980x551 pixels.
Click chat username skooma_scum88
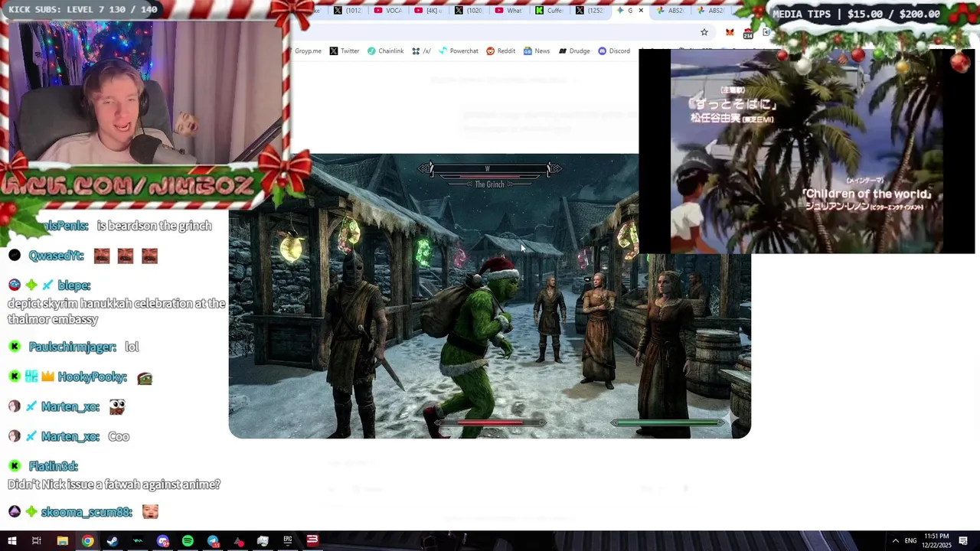pyautogui.click(x=87, y=512)
